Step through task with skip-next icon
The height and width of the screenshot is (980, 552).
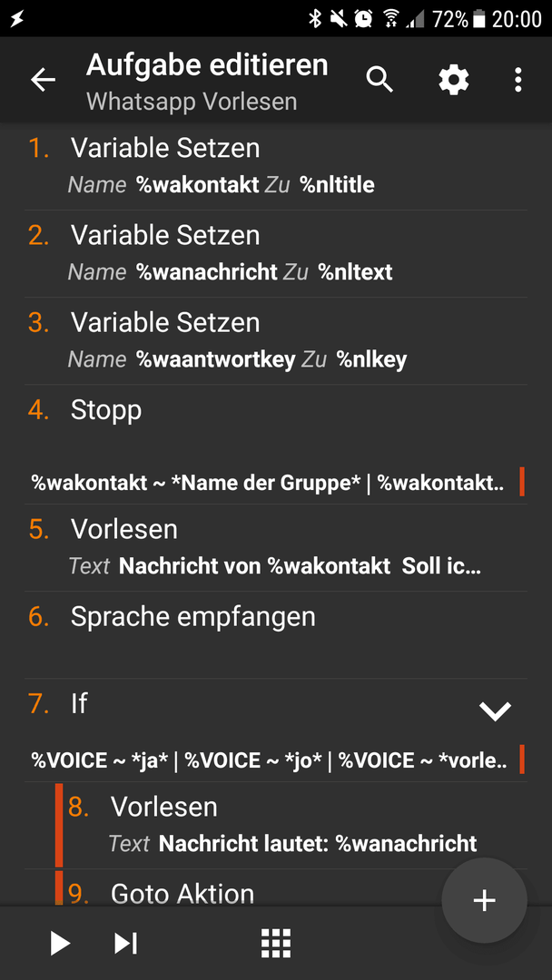point(125,943)
